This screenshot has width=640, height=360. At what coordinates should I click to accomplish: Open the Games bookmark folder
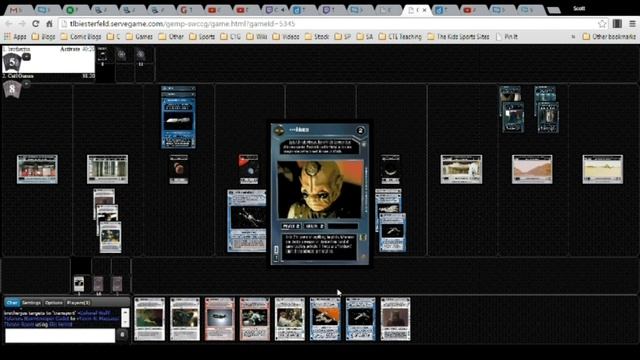click(x=140, y=37)
